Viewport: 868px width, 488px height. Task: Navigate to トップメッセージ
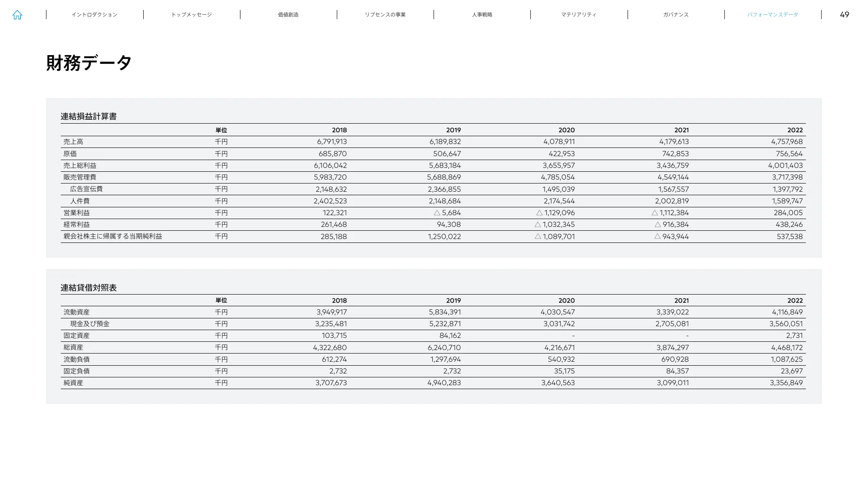point(192,14)
